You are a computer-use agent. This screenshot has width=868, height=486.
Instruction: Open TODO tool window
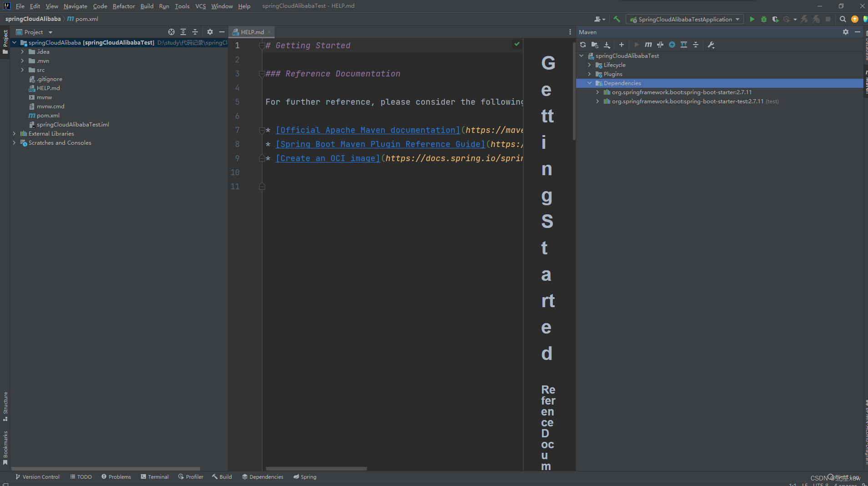(x=81, y=477)
